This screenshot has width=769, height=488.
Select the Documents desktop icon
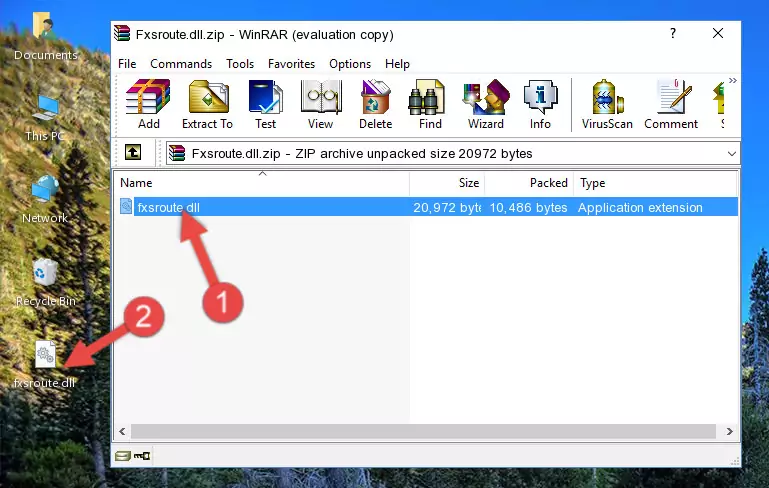pos(45,36)
